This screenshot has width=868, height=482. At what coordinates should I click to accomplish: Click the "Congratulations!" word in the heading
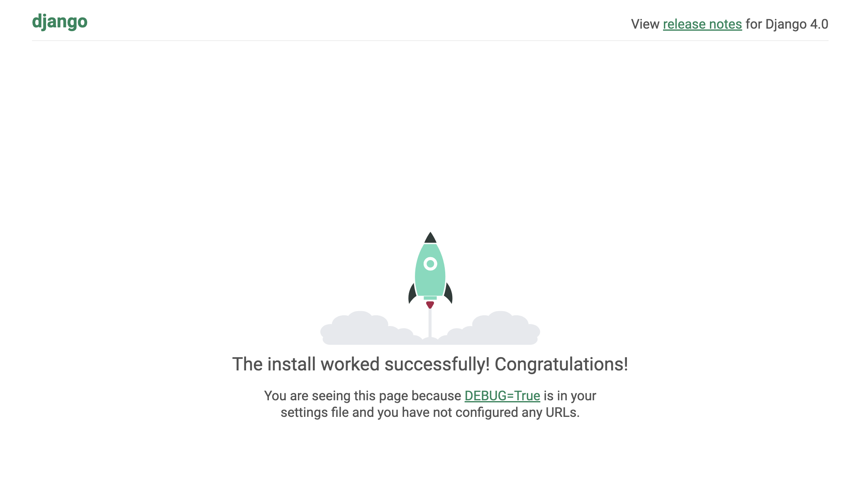(561, 364)
